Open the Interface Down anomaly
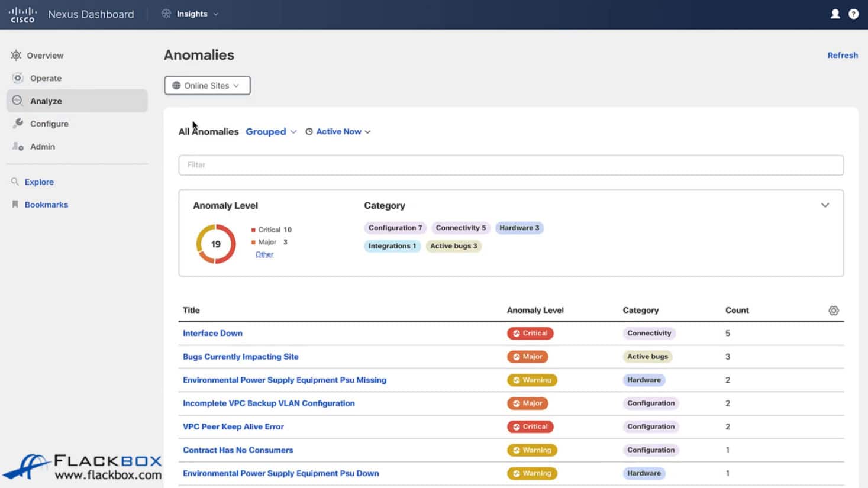The width and height of the screenshot is (868, 488). (x=212, y=333)
